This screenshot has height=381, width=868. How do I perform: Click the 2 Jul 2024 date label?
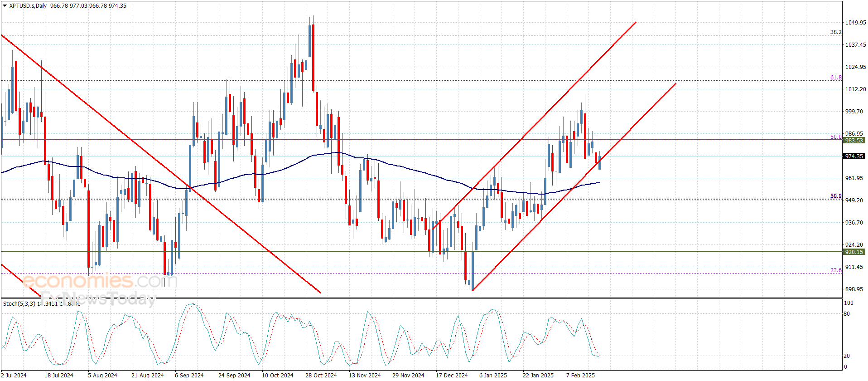click(14, 375)
